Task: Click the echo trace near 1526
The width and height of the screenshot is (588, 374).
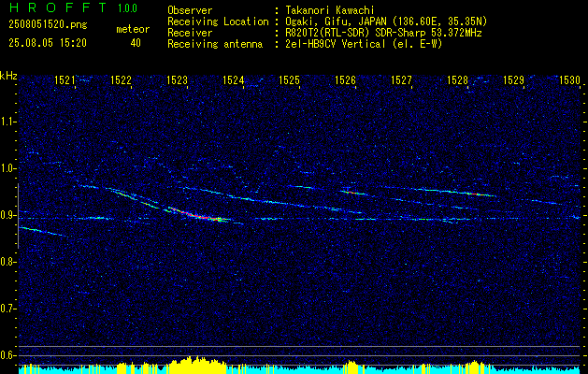Action: pyautogui.click(x=352, y=193)
